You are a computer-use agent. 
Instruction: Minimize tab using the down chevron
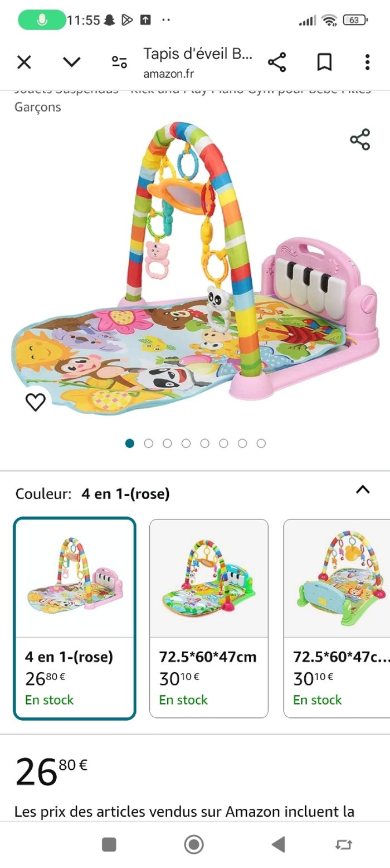pos(72,62)
